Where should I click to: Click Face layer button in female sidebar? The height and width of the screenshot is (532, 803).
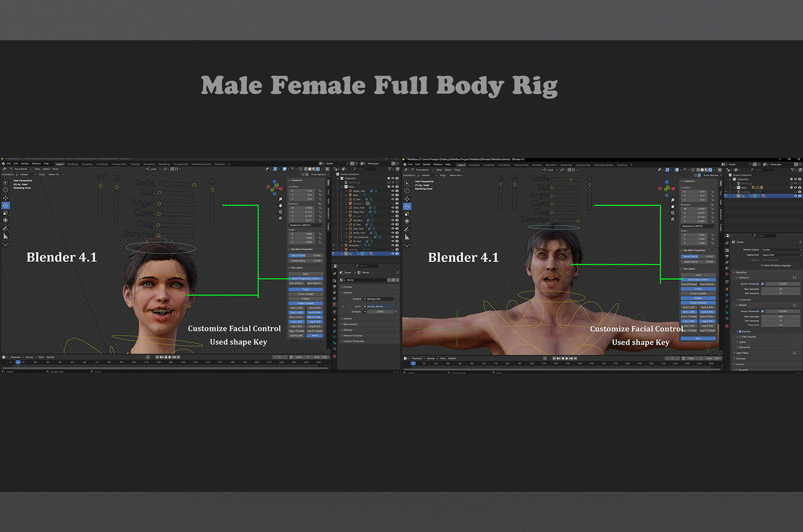306,274
